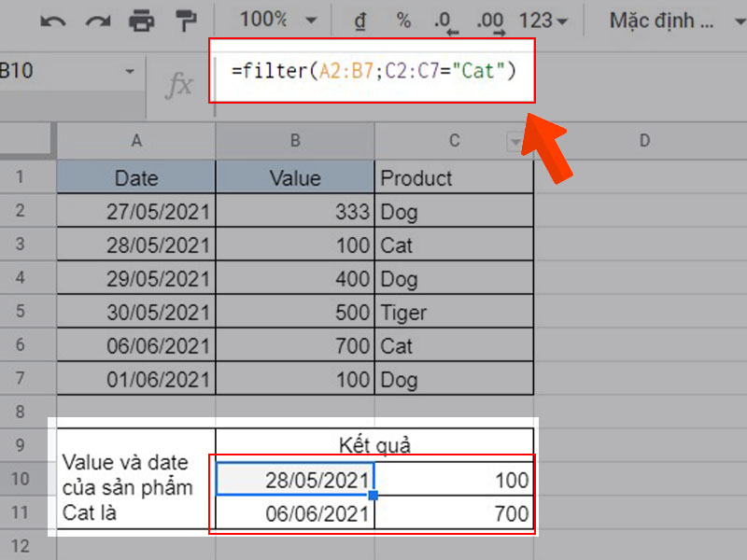The width and height of the screenshot is (747, 560).
Task: Click the fx function icon
Action: [x=178, y=85]
